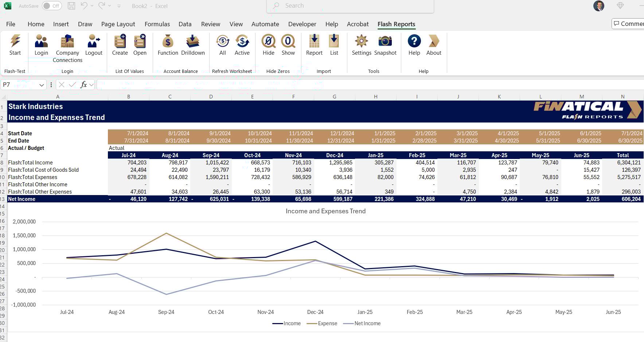644x342 pixels.
Task: Click the Logout icon
Action: coord(94,41)
